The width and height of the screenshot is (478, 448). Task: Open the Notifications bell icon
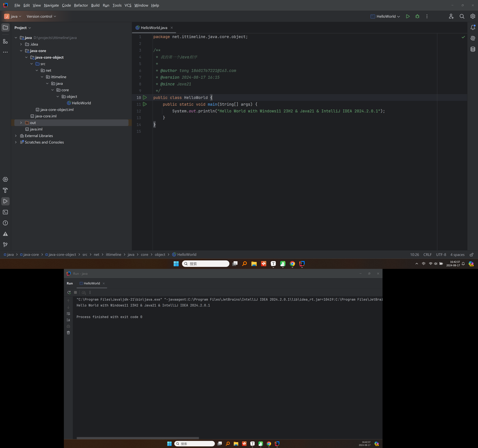click(473, 27)
